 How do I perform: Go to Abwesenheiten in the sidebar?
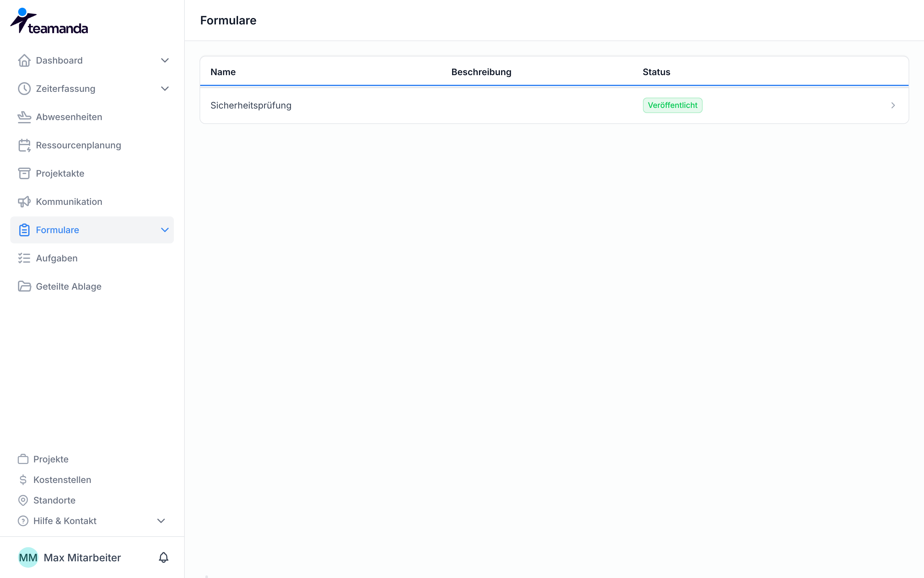pos(92,117)
